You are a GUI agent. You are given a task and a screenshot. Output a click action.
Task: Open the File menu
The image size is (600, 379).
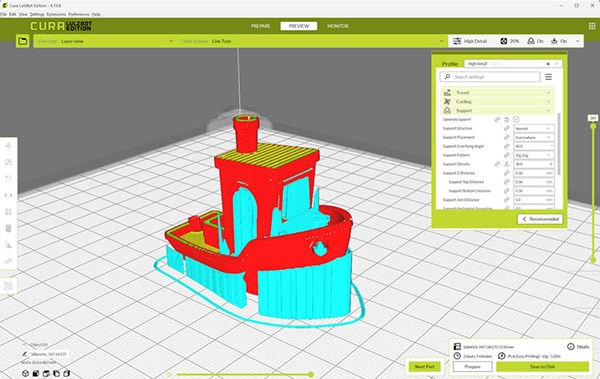pyautogui.click(x=3, y=14)
